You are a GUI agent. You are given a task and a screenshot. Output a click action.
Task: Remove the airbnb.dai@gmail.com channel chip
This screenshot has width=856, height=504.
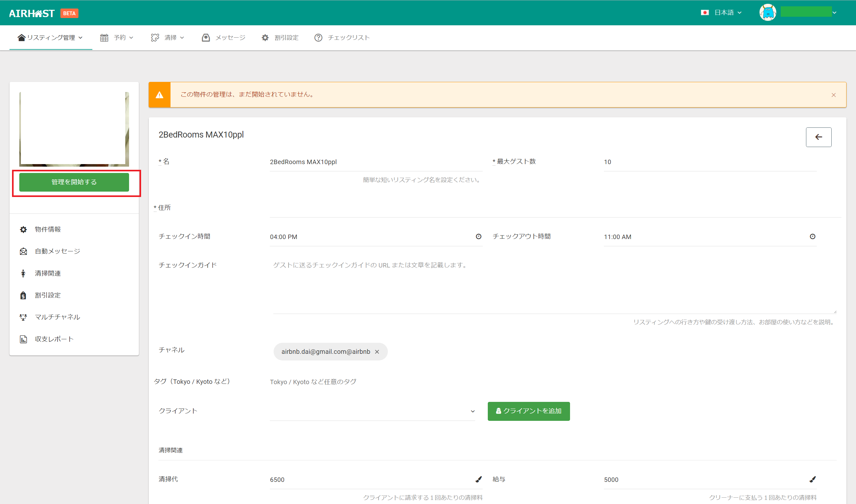point(377,352)
